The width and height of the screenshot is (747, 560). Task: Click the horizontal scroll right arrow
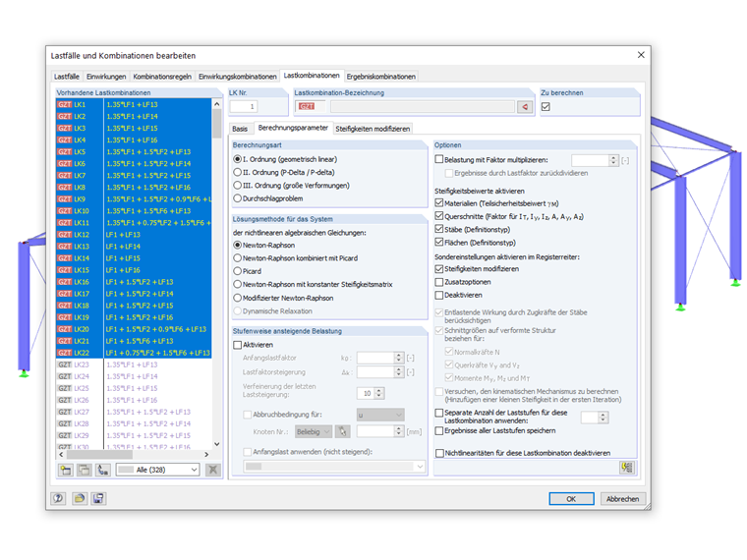point(206,454)
